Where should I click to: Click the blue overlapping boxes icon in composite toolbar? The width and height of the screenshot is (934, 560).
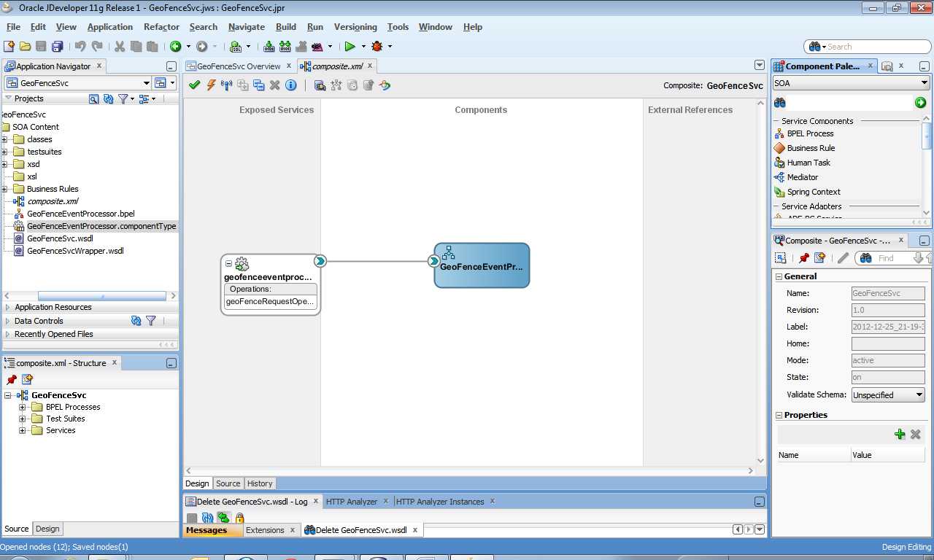(259, 85)
